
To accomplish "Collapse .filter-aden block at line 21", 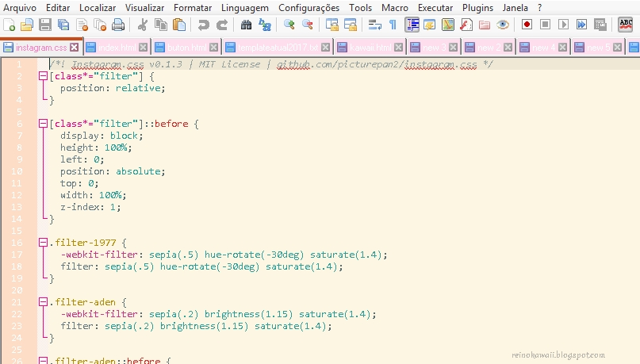I will click(x=43, y=302).
